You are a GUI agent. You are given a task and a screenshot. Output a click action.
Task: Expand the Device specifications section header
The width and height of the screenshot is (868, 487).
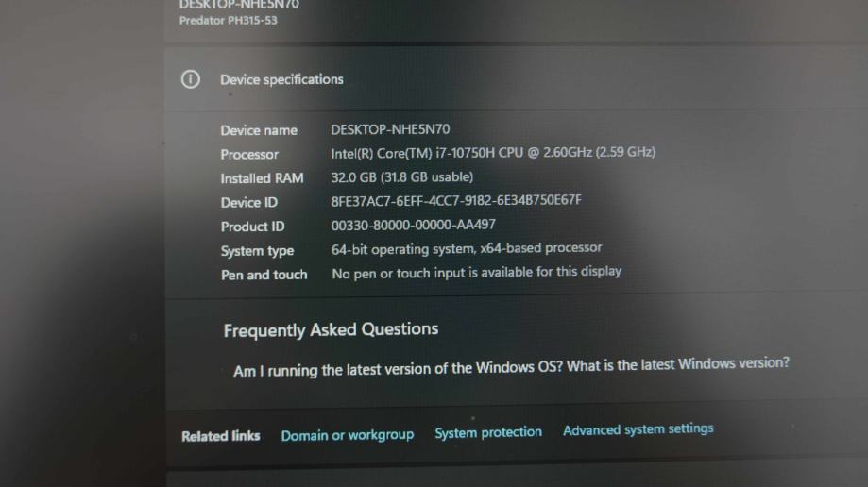coord(516,79)
